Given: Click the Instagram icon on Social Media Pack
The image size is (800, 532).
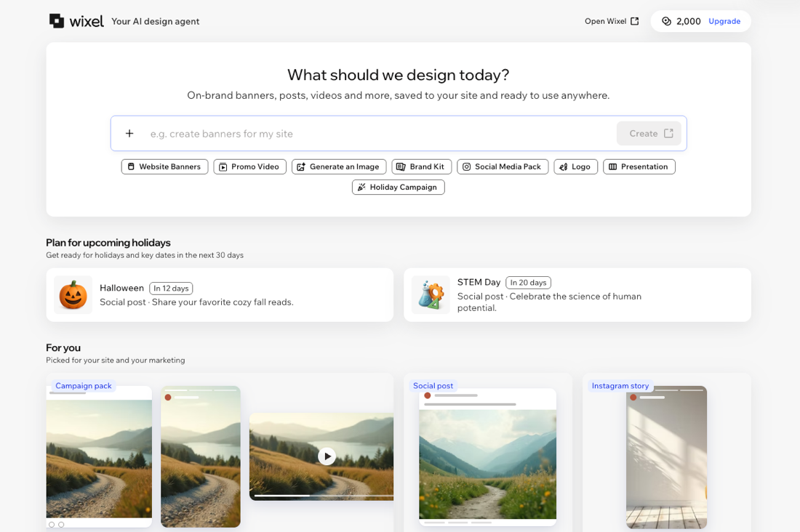Looking at the screenshot, I should click(466, 166).
